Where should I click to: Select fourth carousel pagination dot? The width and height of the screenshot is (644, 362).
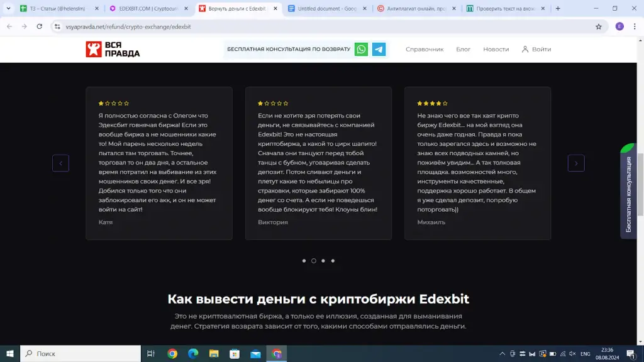tap(333, 261)
